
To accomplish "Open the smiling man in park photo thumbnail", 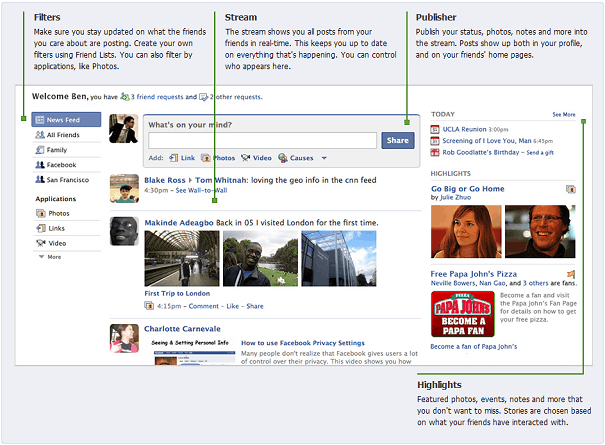I will click(260, 259).
